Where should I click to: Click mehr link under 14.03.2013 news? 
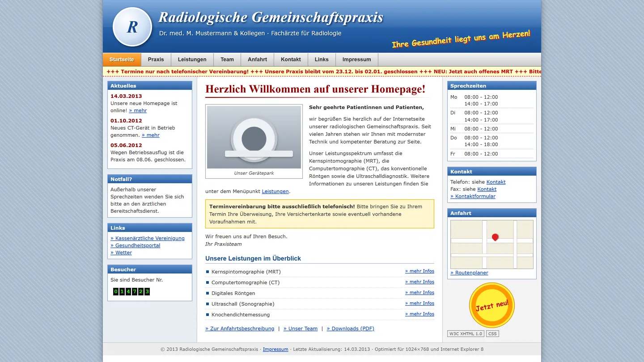click(x=138, y=110)
